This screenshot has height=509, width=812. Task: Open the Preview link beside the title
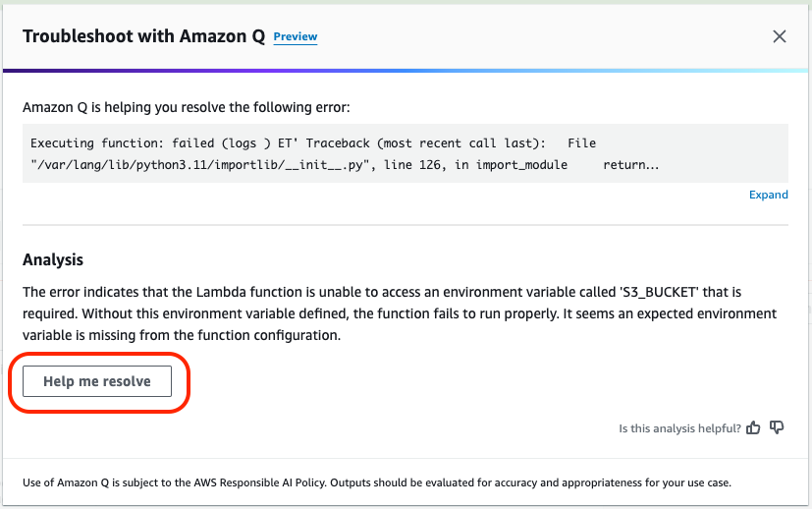click(x=296, y=36)
